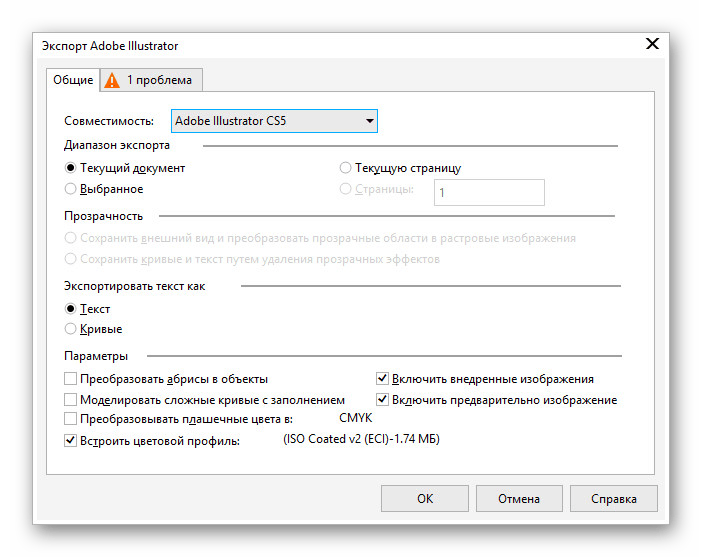The image size is (702, 557).
Task: Choose Сохранить кривые и текст option
Action: (x=70, y=259)
